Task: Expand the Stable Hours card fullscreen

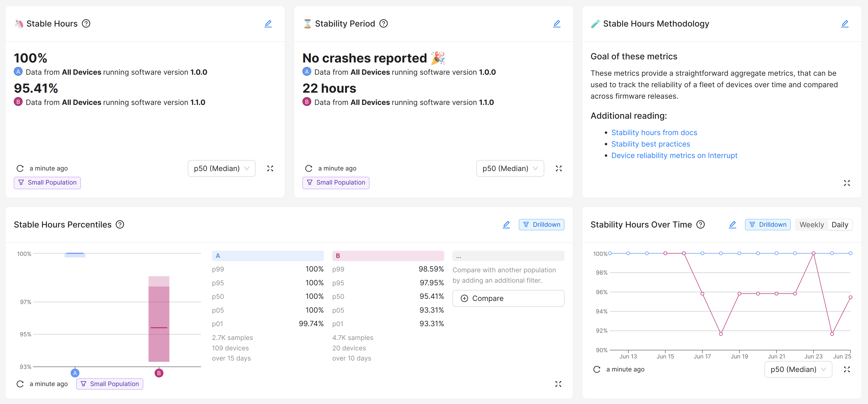Action: [270, 168]
